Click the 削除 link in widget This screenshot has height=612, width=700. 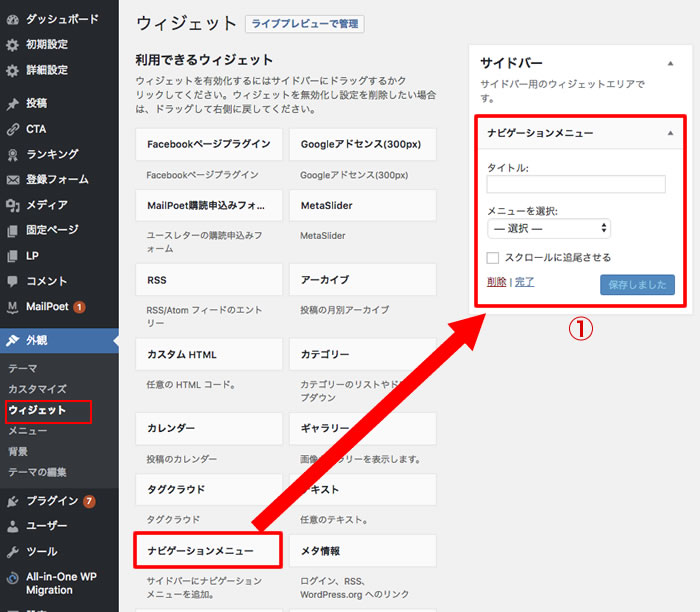point(496,282)
